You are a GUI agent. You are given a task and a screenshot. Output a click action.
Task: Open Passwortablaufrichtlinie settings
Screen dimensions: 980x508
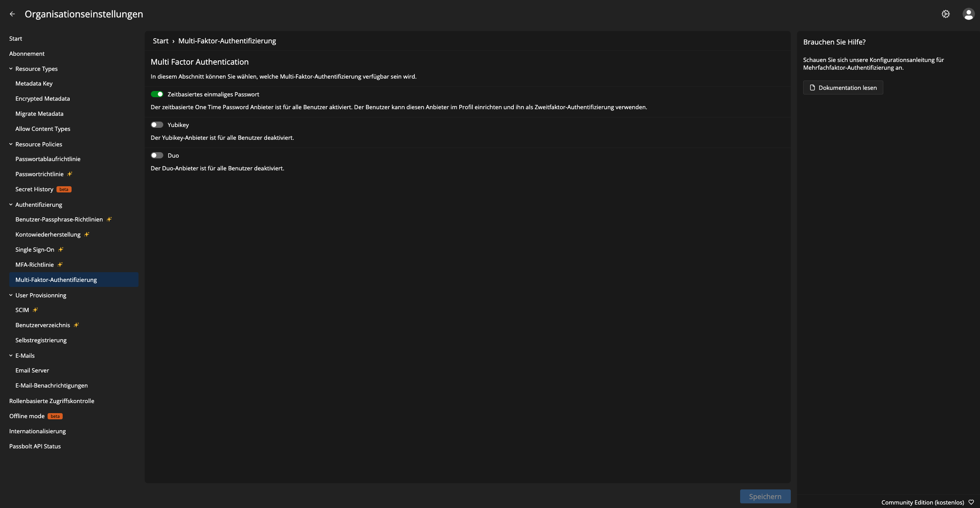(48, 159)
